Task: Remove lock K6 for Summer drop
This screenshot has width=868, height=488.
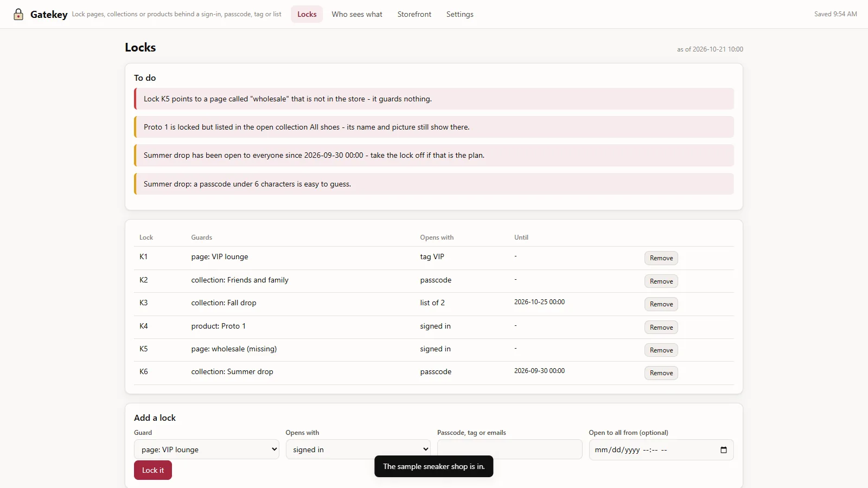Action: [661, 373]
